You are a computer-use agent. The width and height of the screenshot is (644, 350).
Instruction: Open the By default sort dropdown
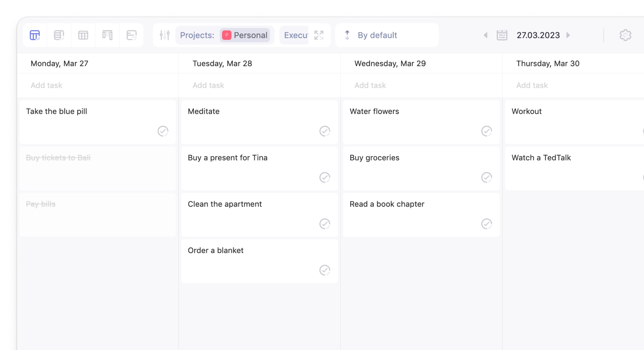(378, 35)
